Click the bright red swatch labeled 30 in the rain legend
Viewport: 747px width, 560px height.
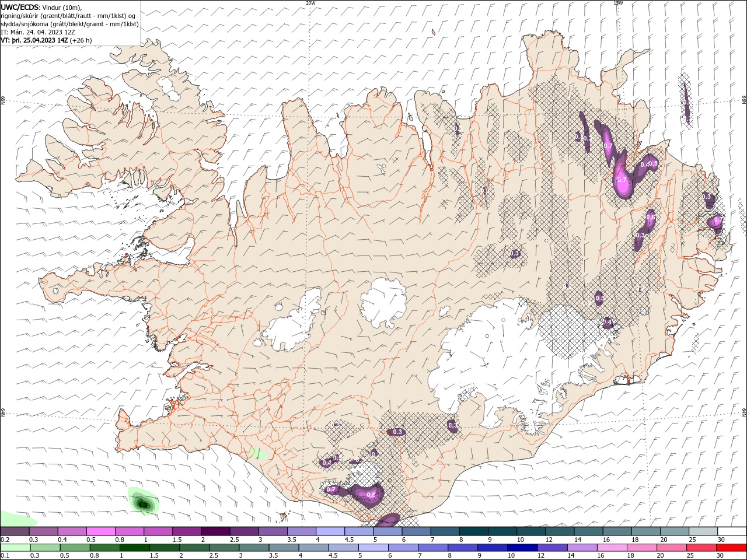pyautogui.click(x=732, y=548)
